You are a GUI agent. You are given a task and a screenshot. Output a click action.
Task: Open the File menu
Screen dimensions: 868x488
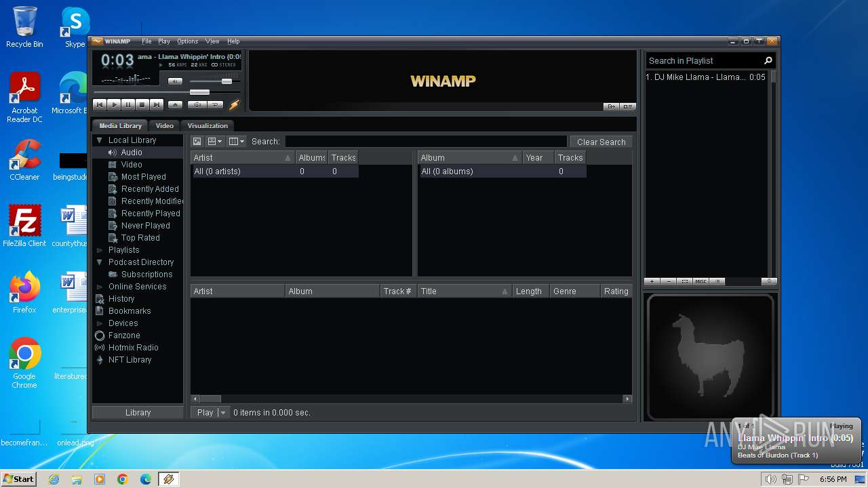point(146,41)
